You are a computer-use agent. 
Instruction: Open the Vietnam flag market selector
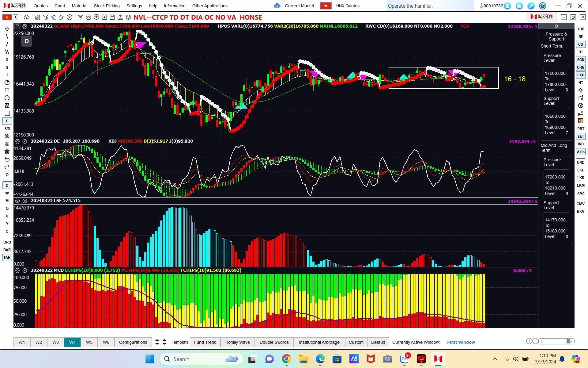(326, 6)
